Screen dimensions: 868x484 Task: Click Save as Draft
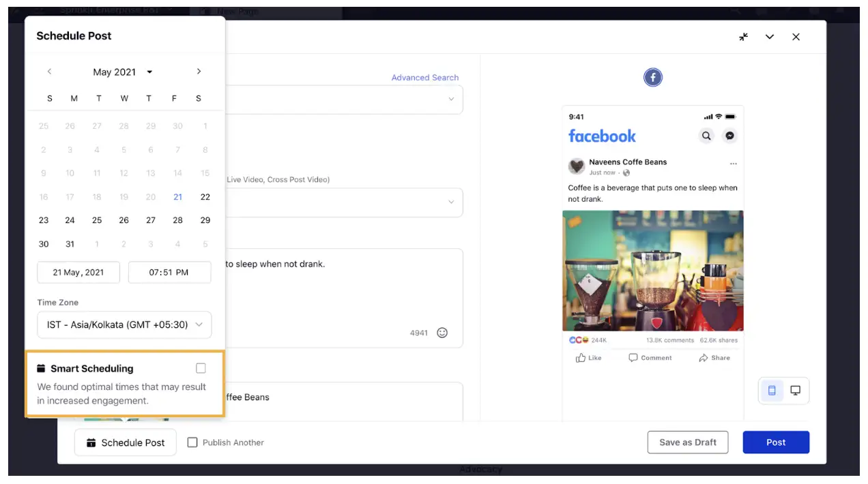688,442
